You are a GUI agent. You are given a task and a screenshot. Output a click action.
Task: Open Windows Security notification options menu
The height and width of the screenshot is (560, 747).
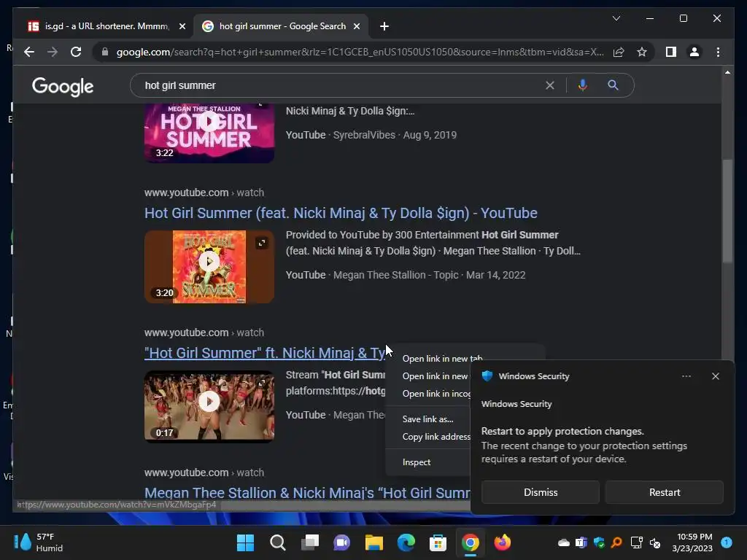coord(686,376)
